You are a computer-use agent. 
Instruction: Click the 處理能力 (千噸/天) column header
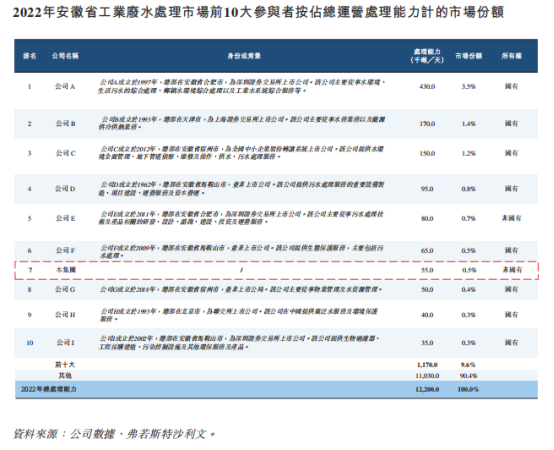point(427,56)
